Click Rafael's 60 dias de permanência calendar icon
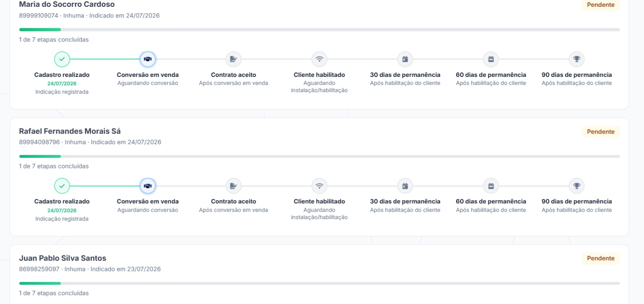Image resolution: width=644 pixels, height=304 pixels. [491, 186]
